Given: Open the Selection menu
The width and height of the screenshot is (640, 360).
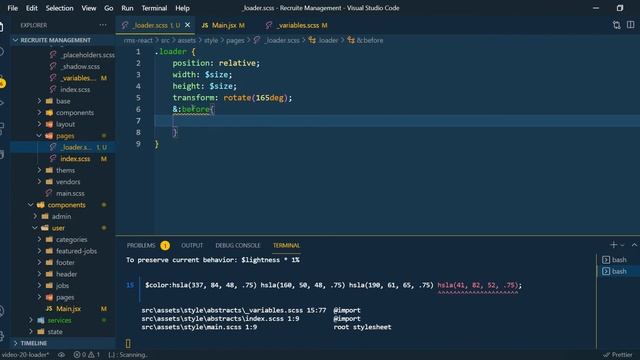Looking at the screenshot, I should [x=59, y=8].
